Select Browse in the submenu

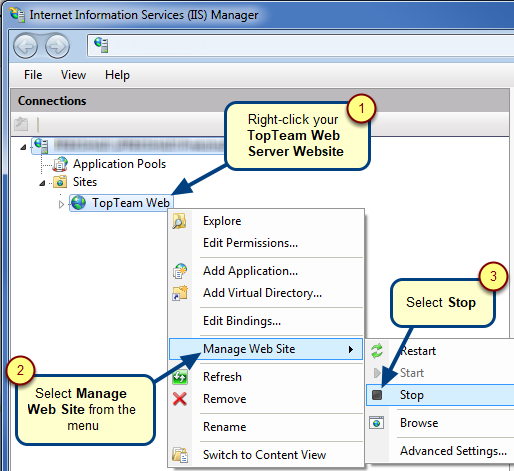point(440,423)
